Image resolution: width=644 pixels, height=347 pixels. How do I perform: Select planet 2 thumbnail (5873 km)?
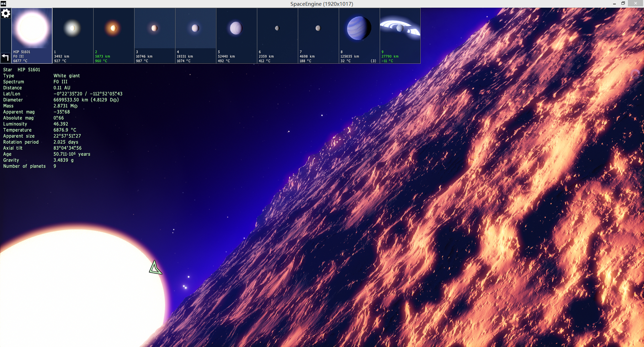pos(114,36)
